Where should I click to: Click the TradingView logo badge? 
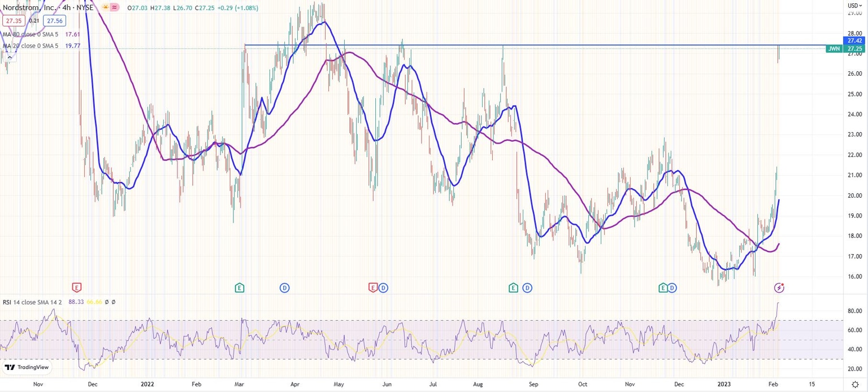[x=27, y=367]
